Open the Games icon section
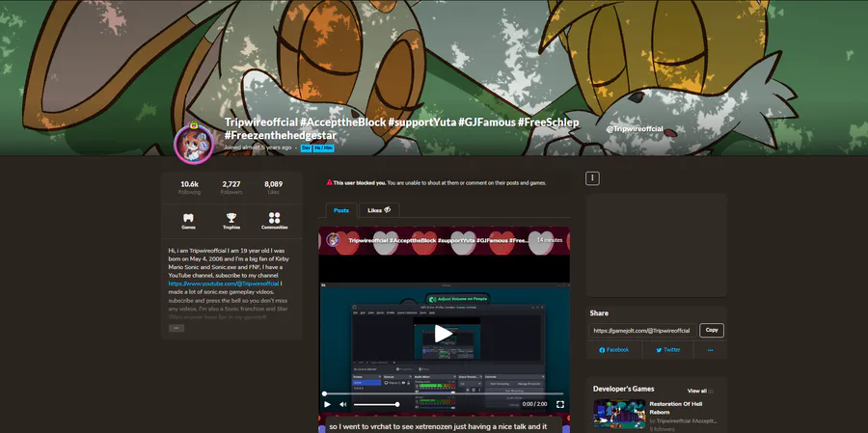Image resolution: width=868 pixels, height=433 pixels. tap(188, 221)
